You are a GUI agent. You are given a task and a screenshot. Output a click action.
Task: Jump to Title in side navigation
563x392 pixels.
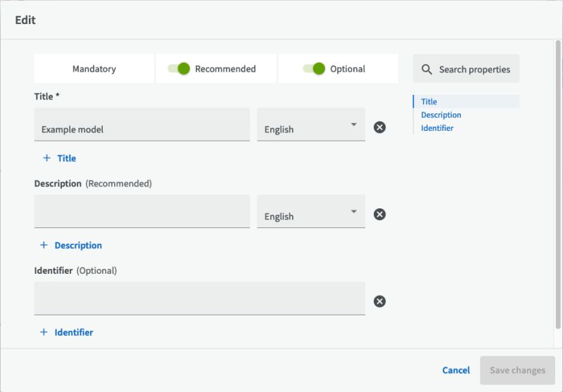(x=429, y=101)
